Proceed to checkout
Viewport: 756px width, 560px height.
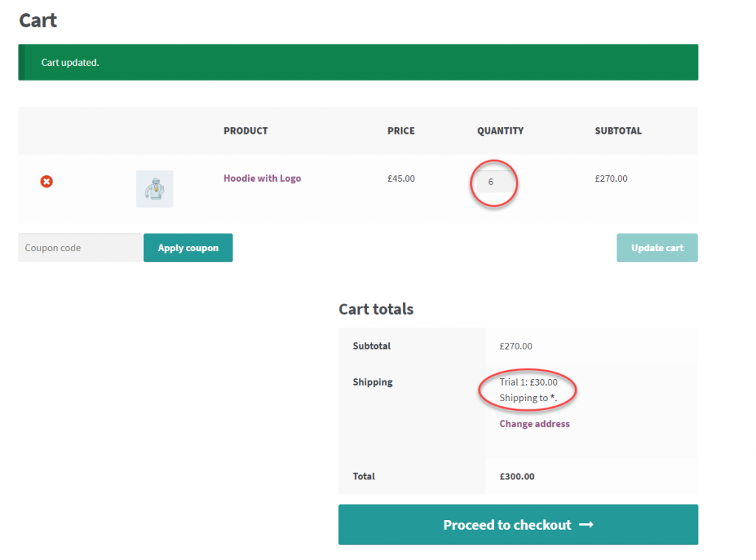[x=518, y=525]
